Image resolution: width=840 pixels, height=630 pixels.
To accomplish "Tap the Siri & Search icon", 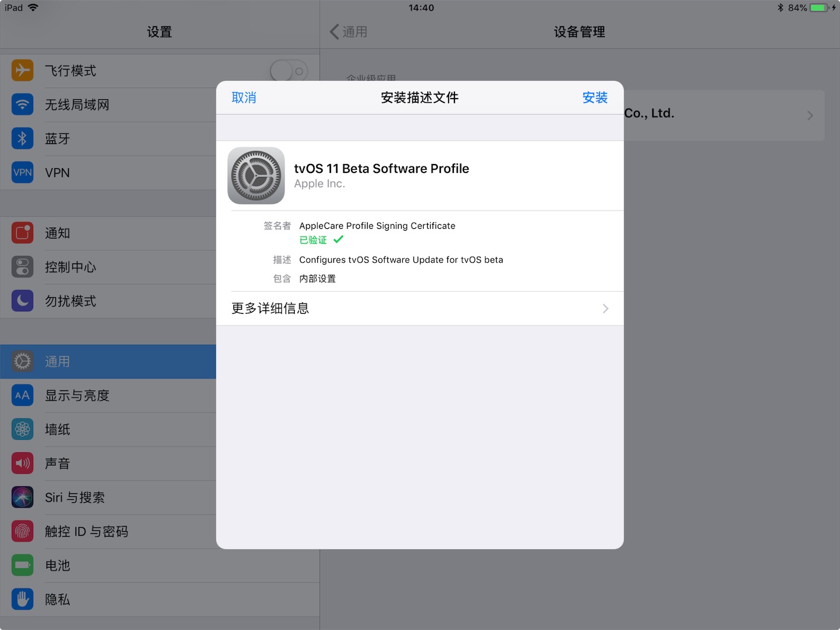I will click(x=23, y=497).
